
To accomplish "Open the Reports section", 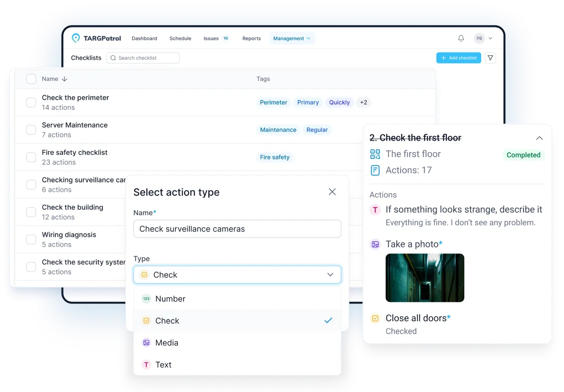I will [252, 38].
